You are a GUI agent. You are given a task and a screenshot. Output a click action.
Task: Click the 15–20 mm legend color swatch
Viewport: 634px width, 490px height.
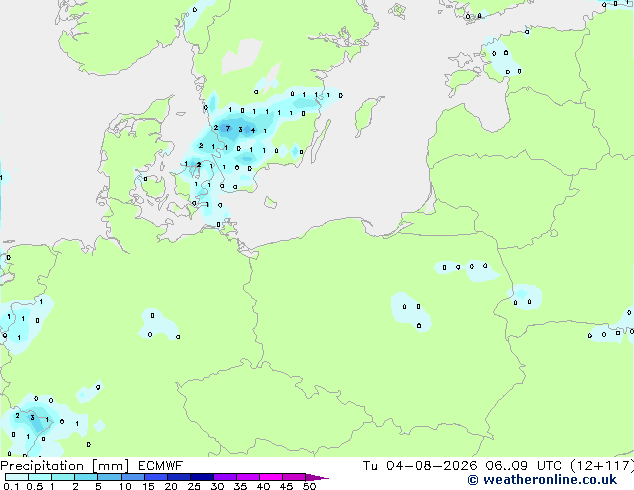point(156,477)
